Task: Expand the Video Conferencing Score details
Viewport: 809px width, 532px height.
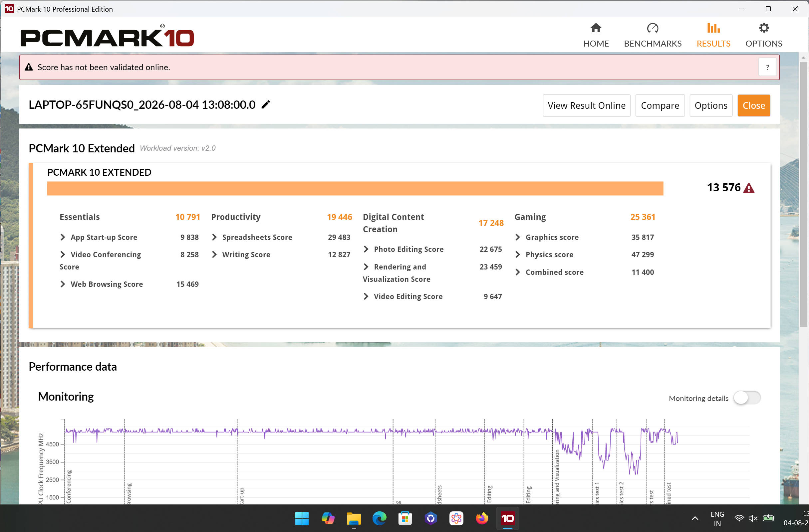Action: [x=63, y=255]
